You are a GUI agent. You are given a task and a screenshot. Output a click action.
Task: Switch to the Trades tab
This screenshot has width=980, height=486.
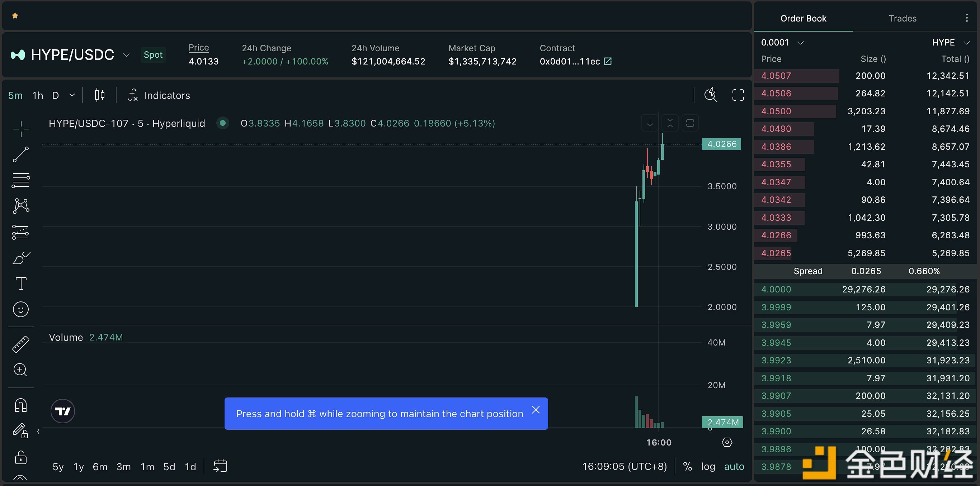(x=903, y=18)
